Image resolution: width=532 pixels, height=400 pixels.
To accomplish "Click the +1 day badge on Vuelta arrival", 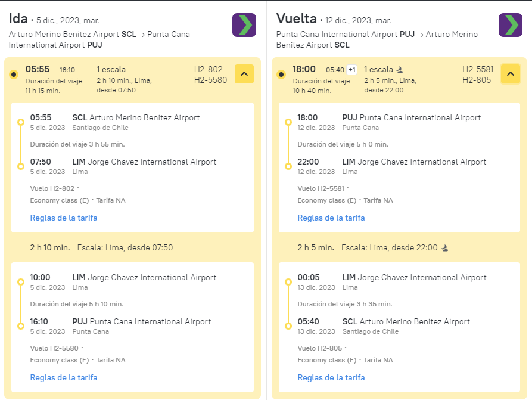I will [352, 70].
